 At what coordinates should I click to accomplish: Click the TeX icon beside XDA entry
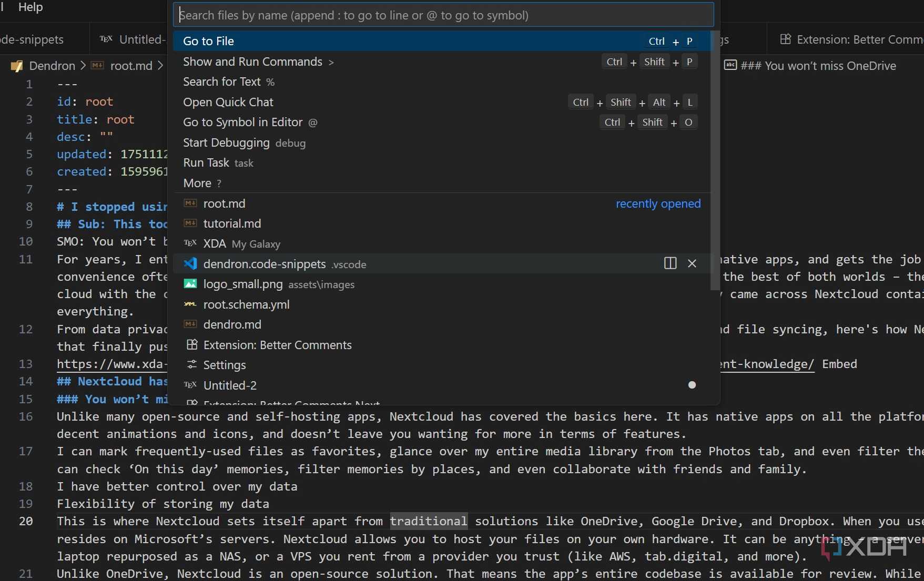pyautogui.click(x=190, y=243)
